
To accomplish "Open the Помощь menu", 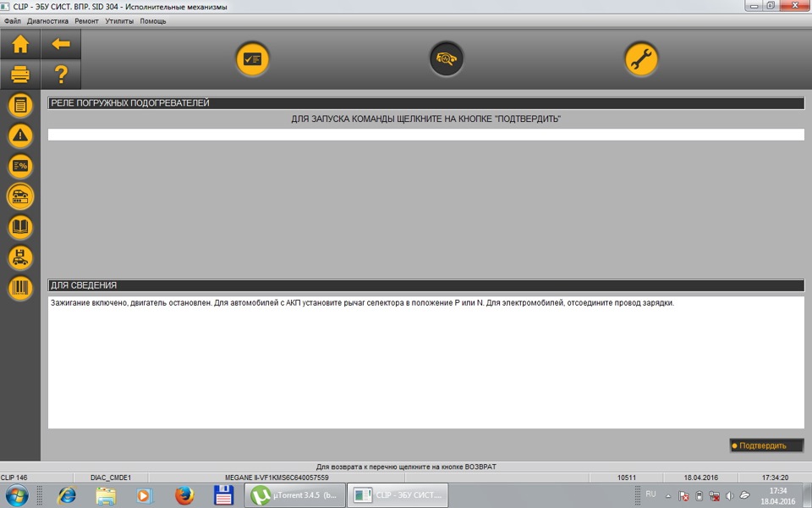I will (x=153, y=21).
